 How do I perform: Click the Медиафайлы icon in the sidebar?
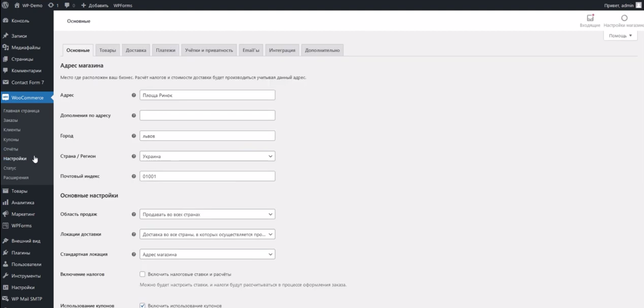tap(6, 47)
